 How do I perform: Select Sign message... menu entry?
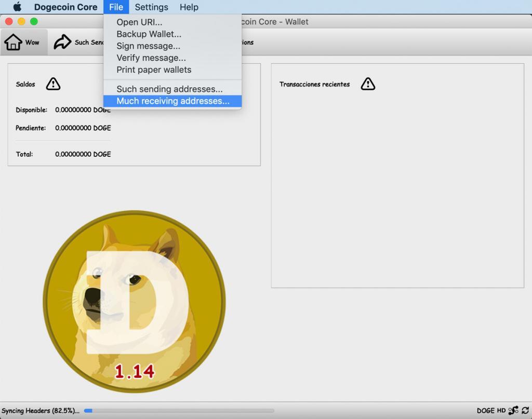[x=172, y=46]
